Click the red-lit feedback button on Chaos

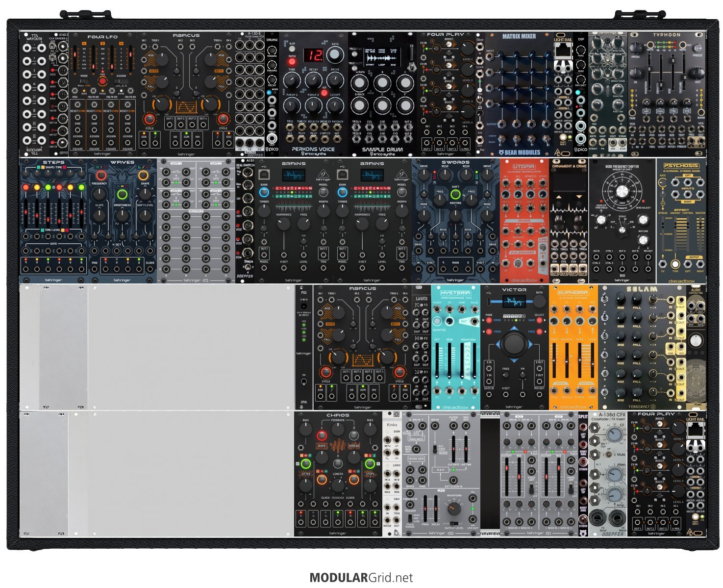(x=322, y=435)
